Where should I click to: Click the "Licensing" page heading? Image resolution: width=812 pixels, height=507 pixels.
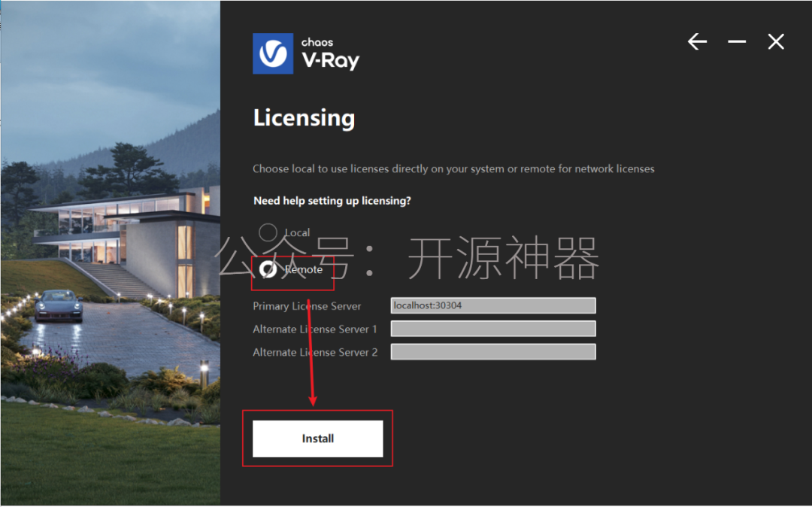pyautogui.click(x=304, y=118)
